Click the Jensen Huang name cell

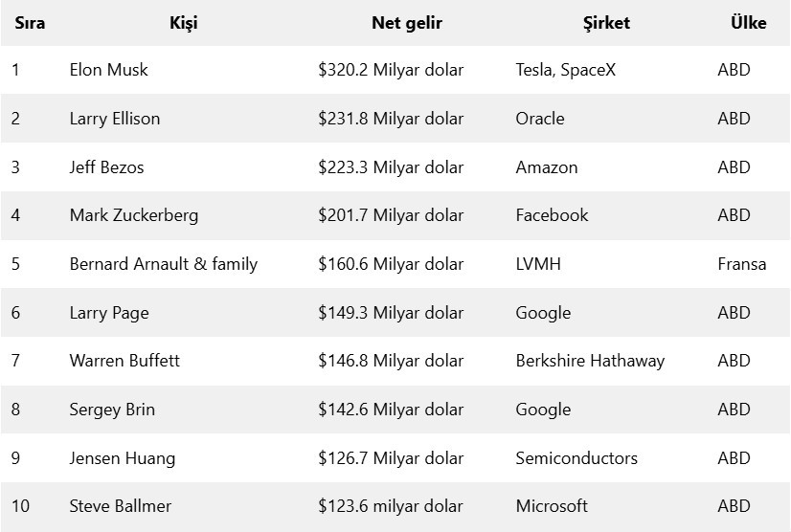point(123,458)
